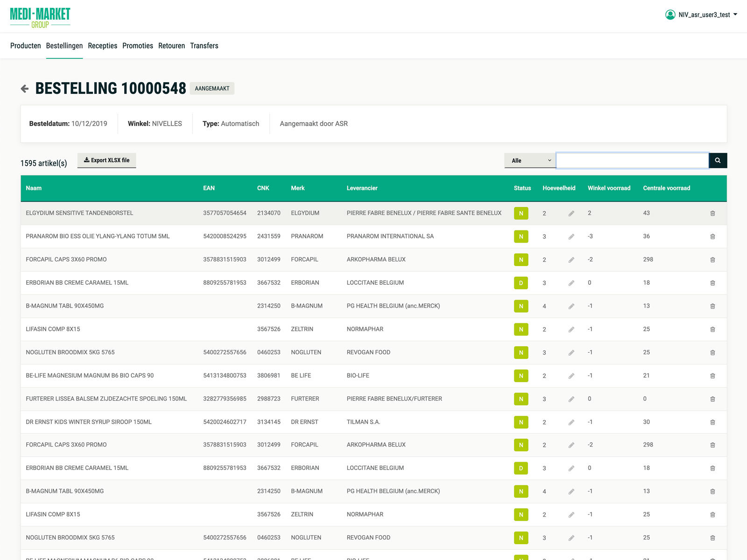Click inside the search input field

click(x=632, y=160)
